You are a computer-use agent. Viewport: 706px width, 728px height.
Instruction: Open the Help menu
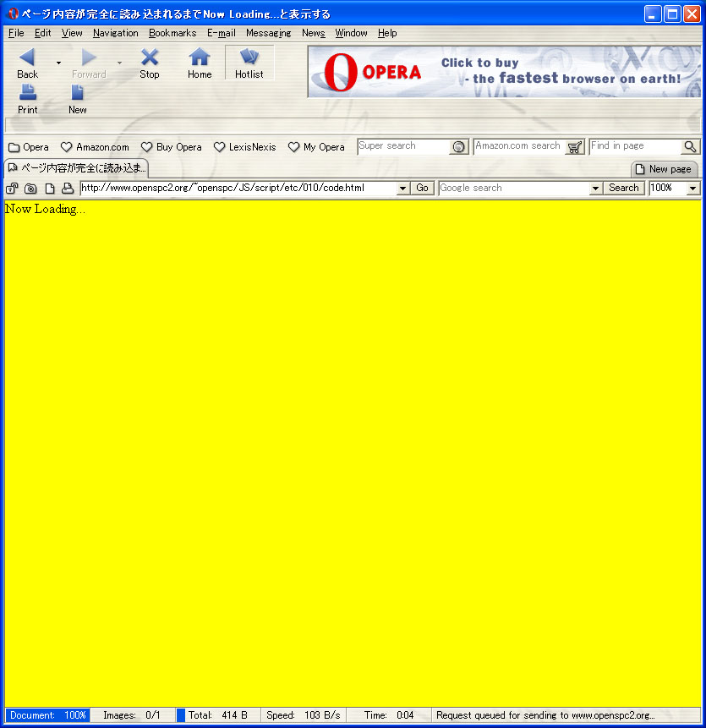click(x=387, y=33)
